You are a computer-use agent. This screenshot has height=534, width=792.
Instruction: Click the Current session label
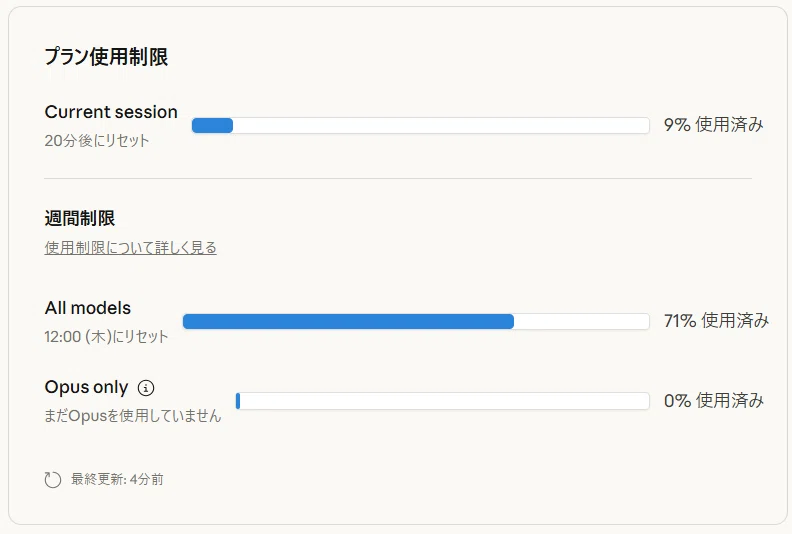[111, 112]
